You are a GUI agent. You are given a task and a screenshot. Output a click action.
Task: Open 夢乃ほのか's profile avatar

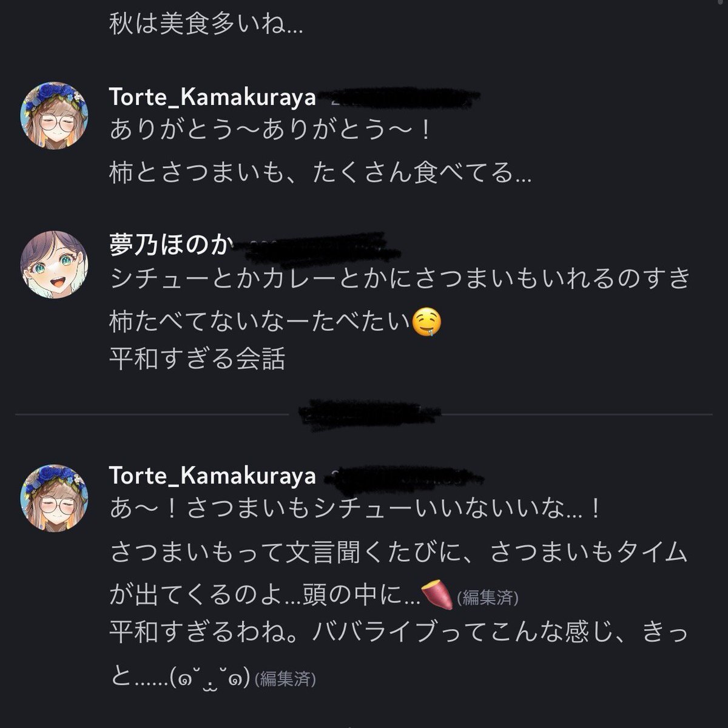tap(55, 263)
